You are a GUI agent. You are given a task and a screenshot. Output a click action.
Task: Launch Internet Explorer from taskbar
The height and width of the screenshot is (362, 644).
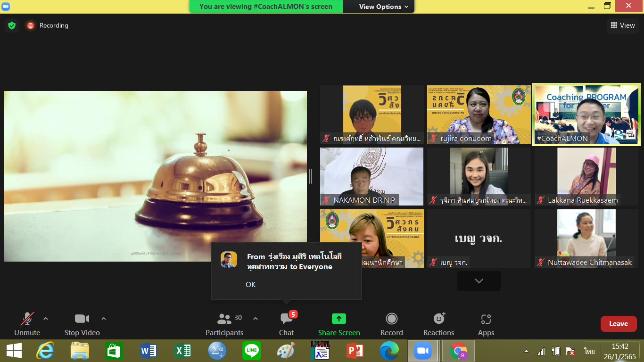[45, 351]
